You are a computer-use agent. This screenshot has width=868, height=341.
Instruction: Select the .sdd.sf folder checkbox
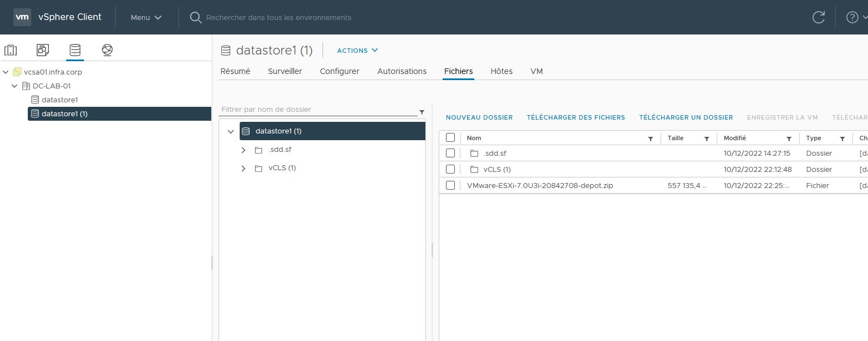pyautogui.click(x=450, y=153)
